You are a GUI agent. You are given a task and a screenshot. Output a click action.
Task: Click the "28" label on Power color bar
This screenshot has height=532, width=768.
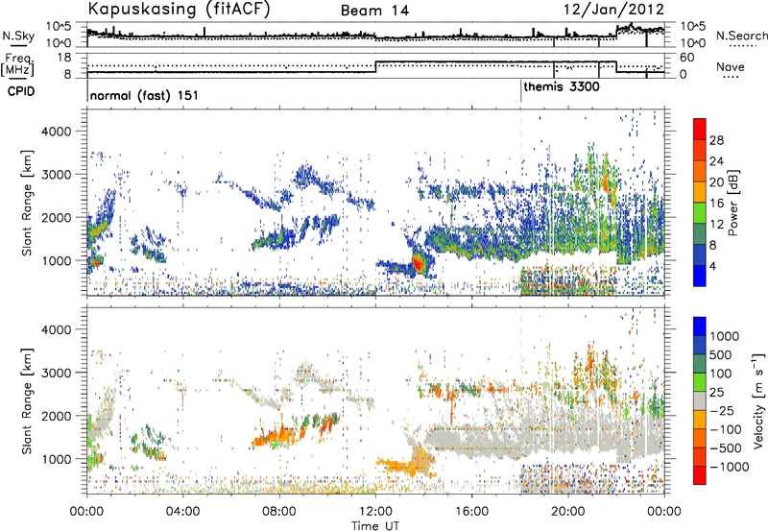716,140
